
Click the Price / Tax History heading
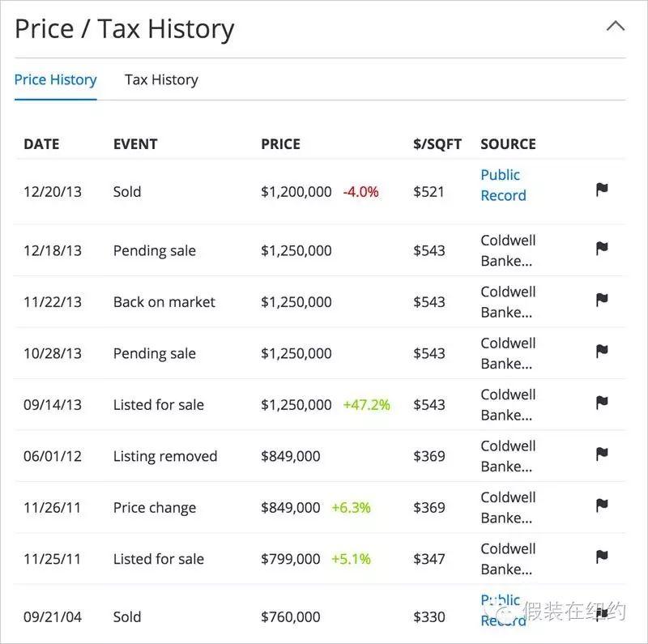pos(125,29)
